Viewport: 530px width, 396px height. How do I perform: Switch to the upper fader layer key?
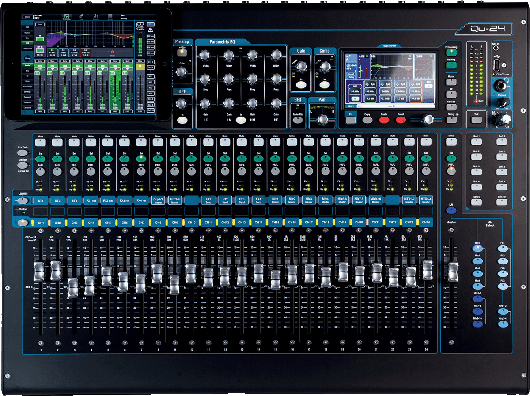[23, 200]
